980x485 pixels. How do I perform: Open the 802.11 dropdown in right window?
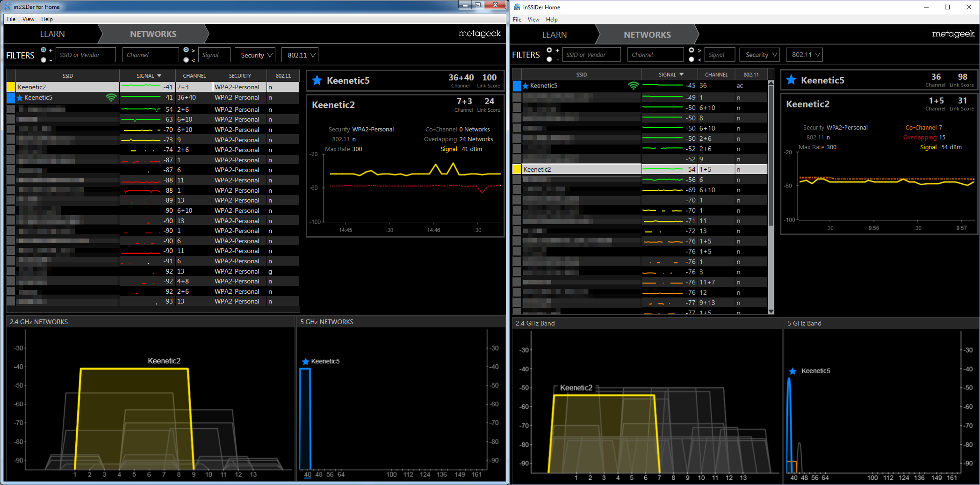pyautogui.click(x=804, y=55)
